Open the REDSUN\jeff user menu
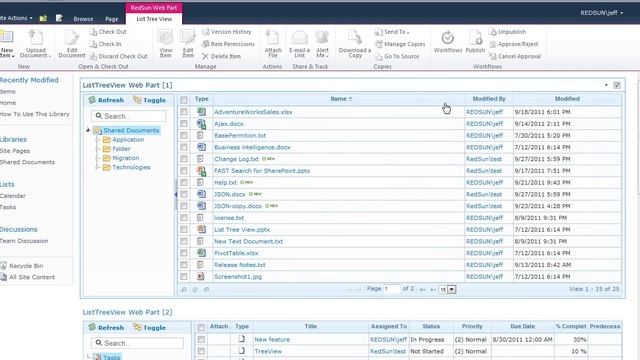 [601, 13]
